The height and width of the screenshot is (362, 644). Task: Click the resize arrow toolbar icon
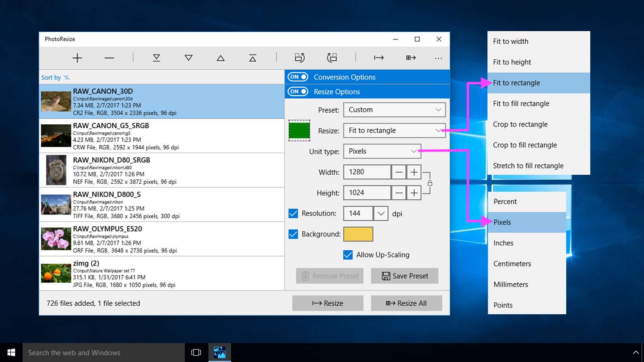[379, 58]
